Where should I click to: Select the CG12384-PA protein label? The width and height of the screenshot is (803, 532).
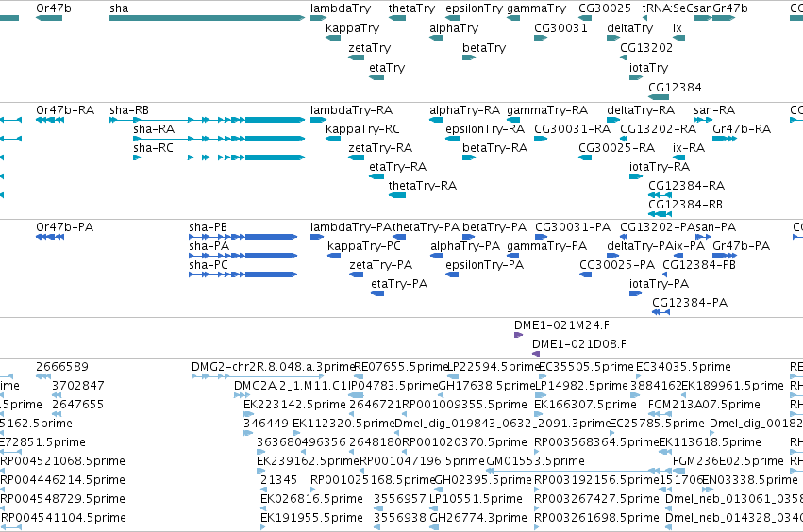tap(690, 303)
